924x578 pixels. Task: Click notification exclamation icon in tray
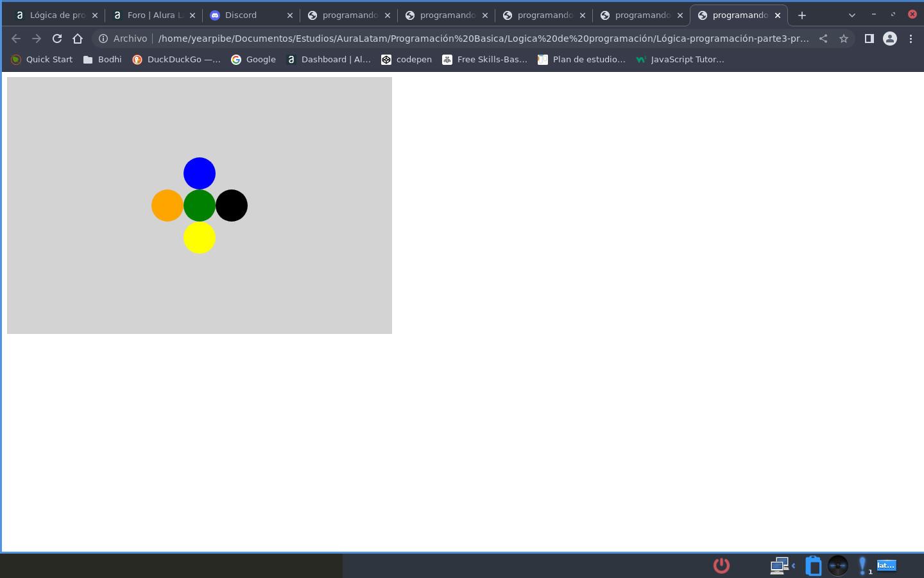coord(863,565)
